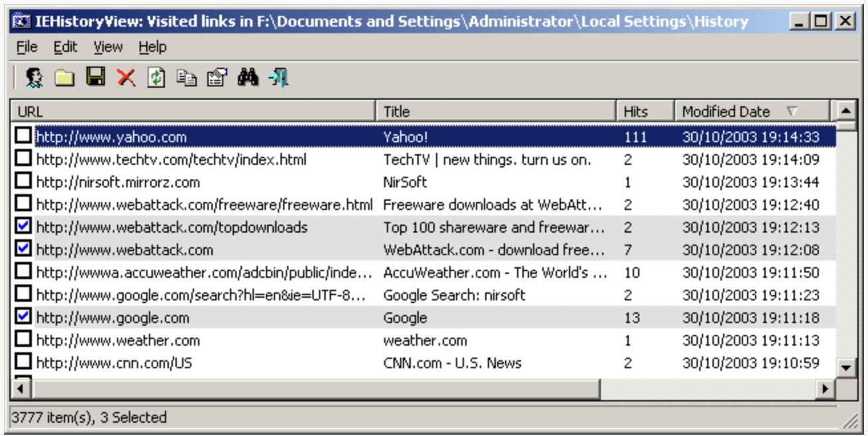Save selected items with the floppy disk icon

95,77
